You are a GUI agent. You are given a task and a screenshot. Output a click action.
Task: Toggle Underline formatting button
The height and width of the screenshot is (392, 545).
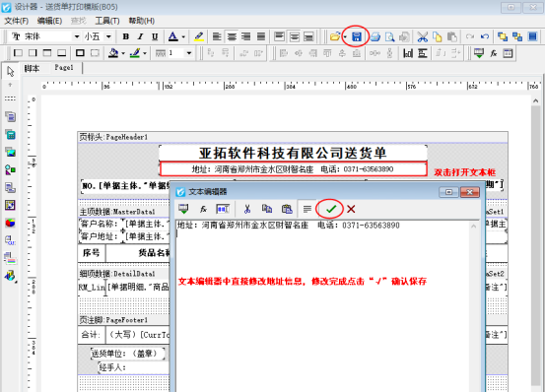click(155, 36)
